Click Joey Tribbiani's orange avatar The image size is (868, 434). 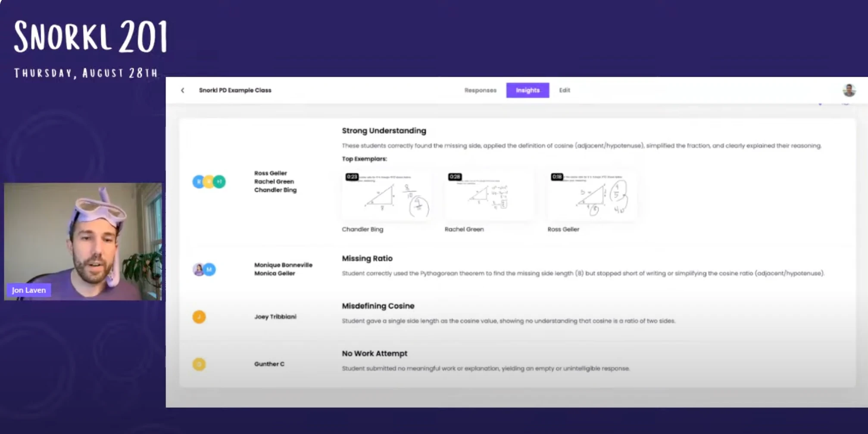(x=199, y=317)
